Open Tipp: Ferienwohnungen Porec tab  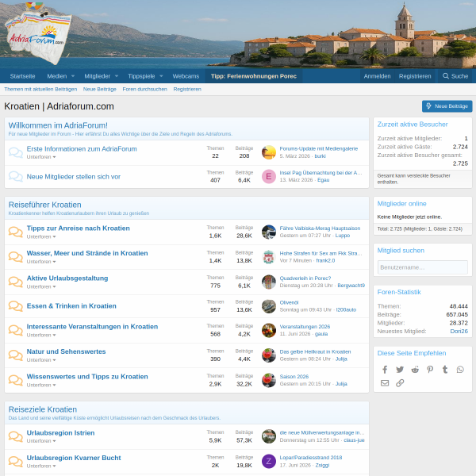click(x=254, y=76)
